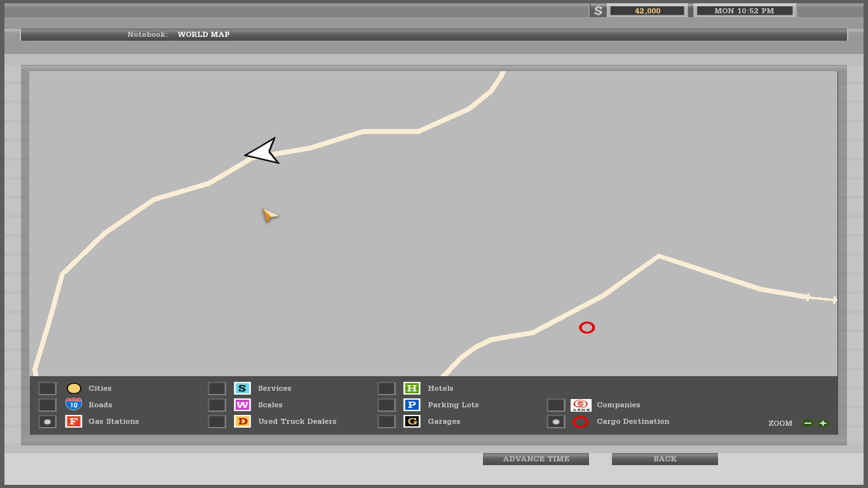
Task: Click the Scales legend label
Action: tap(270, 405)
